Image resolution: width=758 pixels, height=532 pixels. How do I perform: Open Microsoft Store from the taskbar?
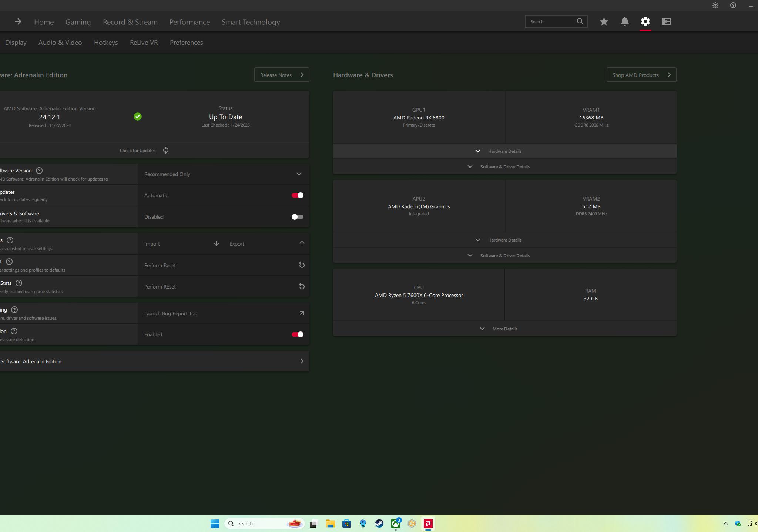click(x=347, y=523)
